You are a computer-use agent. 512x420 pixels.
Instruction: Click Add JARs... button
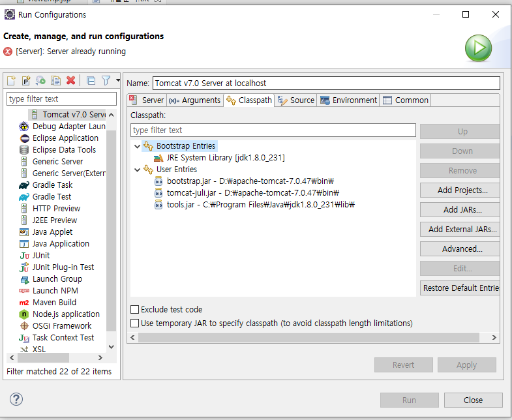click(460, 209)
